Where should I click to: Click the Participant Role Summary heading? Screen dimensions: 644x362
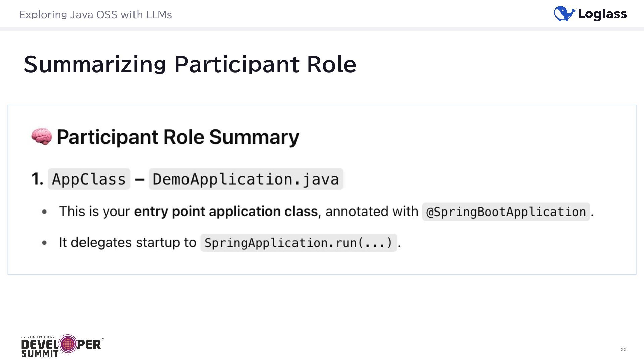(x=178, y=137)
